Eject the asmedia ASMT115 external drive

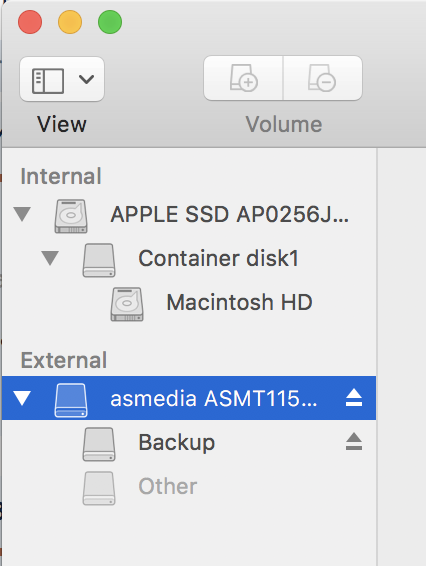(x=354, y=398)
